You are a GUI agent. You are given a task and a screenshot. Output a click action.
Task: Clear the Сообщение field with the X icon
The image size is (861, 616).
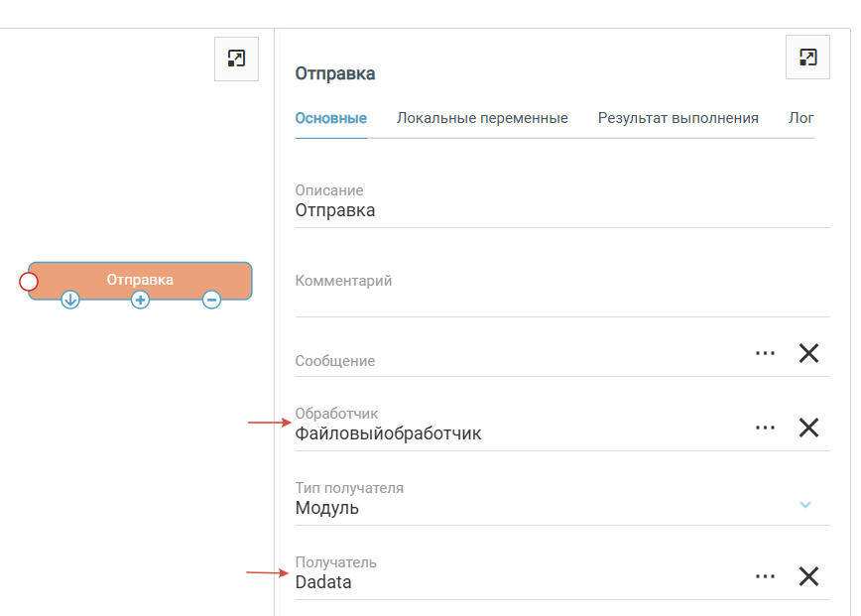pyautogui.click(x=808, y=353)
